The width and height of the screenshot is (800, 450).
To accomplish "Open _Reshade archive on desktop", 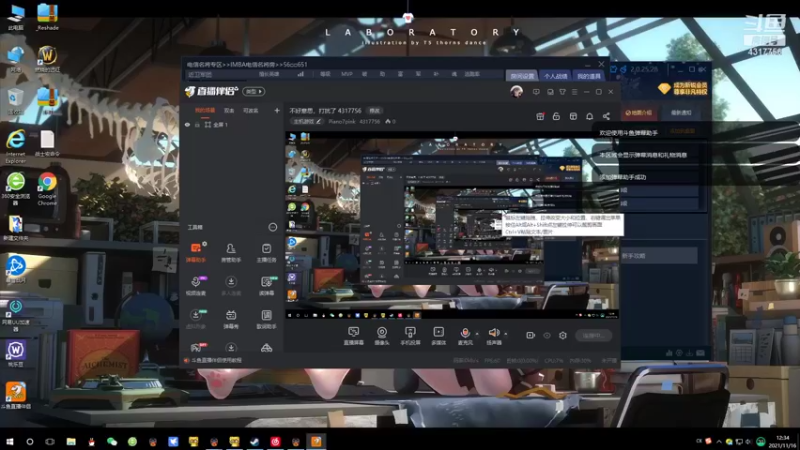I will pos(47,17).
